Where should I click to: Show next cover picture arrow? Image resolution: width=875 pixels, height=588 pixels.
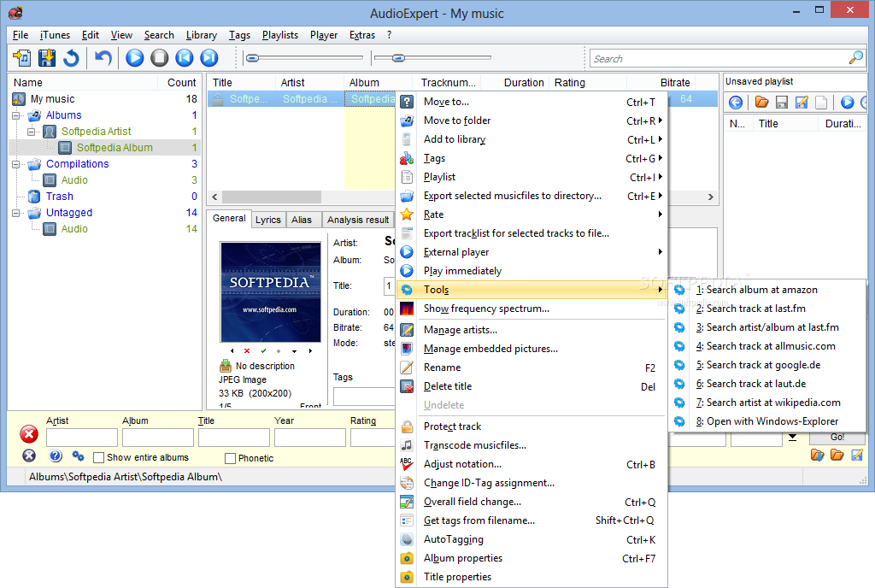click(x=310, y=351)
